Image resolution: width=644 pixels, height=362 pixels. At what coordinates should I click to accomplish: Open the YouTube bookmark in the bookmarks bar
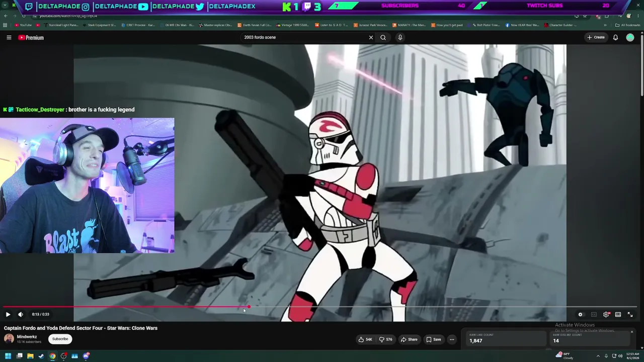point(23,25)
